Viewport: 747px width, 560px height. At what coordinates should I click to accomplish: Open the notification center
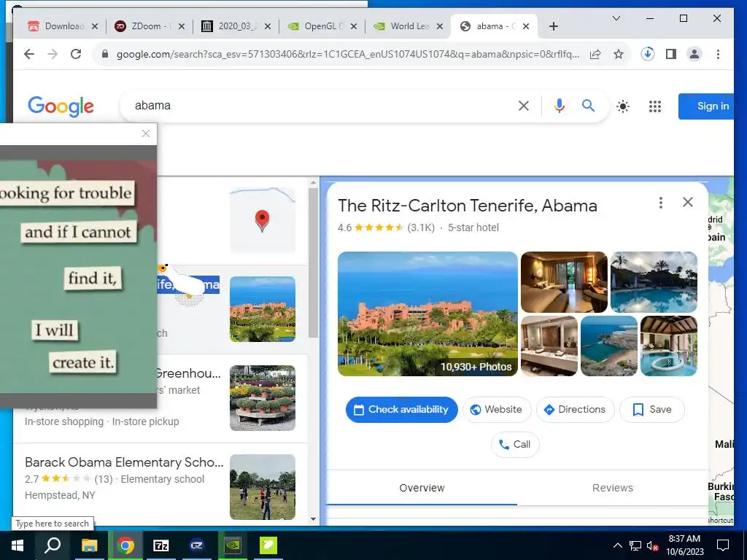723,545
